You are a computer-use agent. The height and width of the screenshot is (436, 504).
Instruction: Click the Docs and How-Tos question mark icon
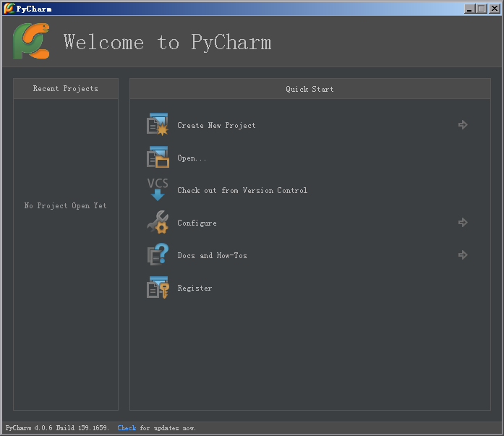(x=158, y=254)
